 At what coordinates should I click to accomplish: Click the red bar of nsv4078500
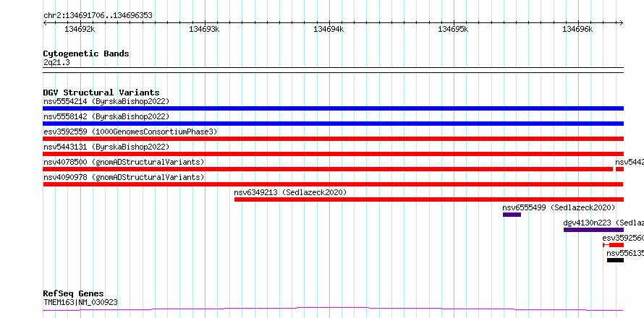328,169
